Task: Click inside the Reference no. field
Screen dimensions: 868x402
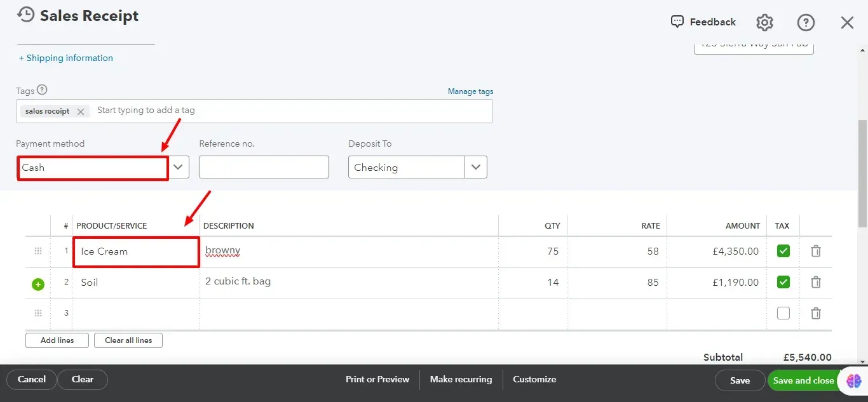Action: click(264, 167)
